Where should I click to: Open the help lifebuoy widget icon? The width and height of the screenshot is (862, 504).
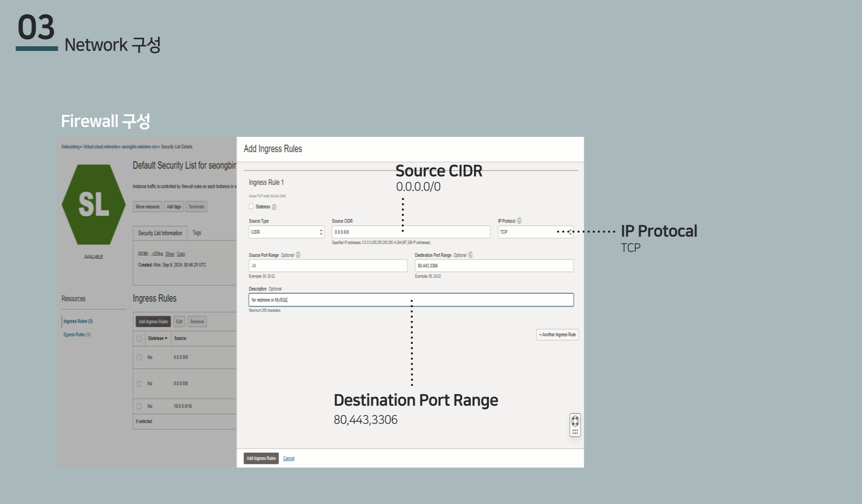tap(575, 421)
